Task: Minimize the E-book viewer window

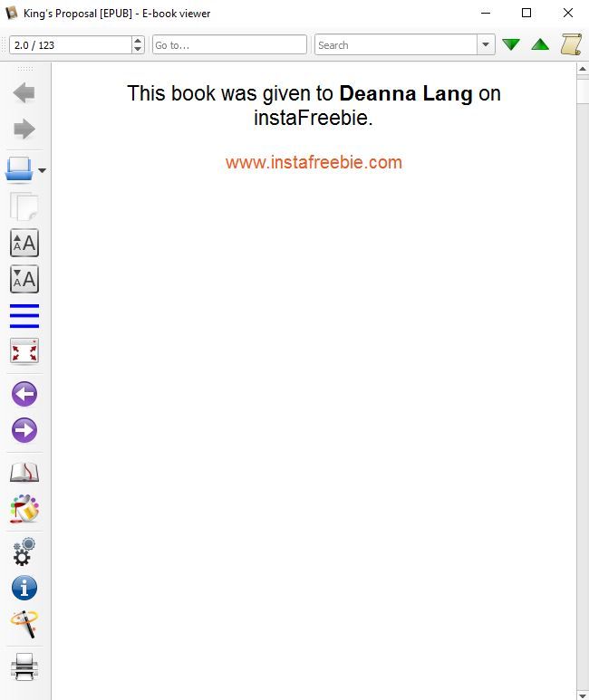Action: (486, 13)
